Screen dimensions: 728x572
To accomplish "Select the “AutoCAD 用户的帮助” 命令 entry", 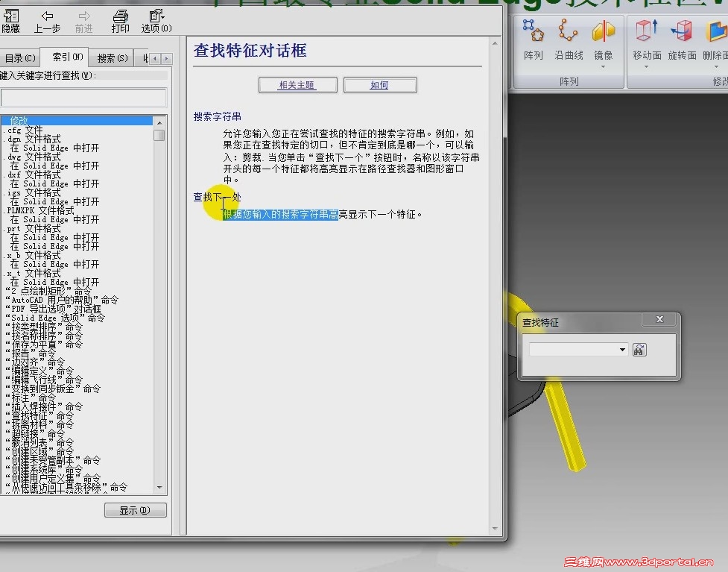I will coord(62,300).
